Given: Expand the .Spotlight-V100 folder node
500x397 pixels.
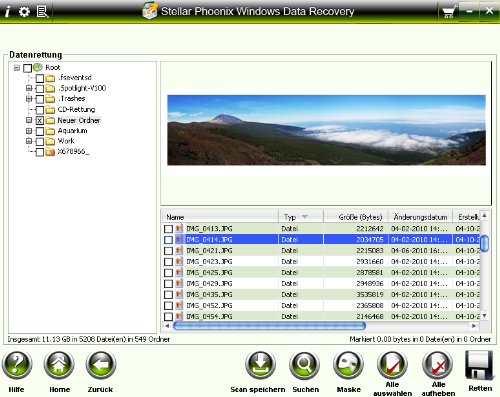Looking at the screenshot, I should pos(29,88).
